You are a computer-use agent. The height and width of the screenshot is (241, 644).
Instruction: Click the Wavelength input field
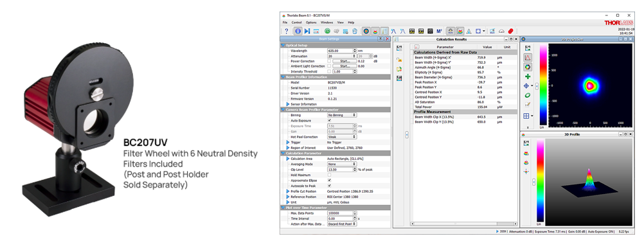click(x=342, y=51)
